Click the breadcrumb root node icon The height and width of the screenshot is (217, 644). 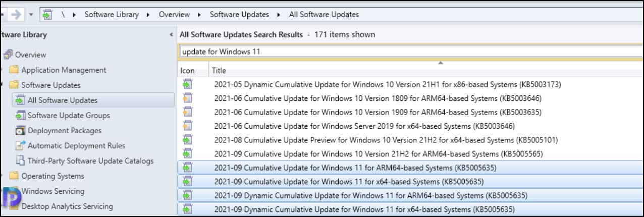[x=47, y=15]
